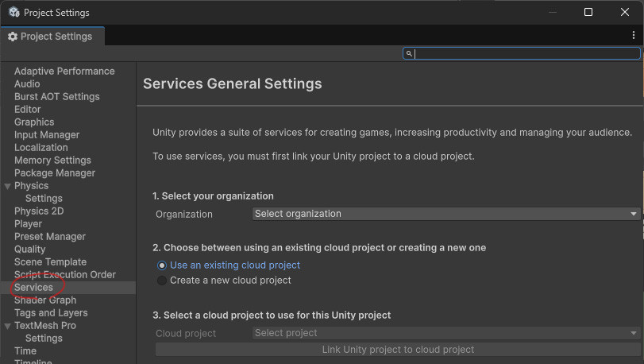644x364 pixels.
Task: Go to Package Manager settings
Action: (x=55, y=173)
